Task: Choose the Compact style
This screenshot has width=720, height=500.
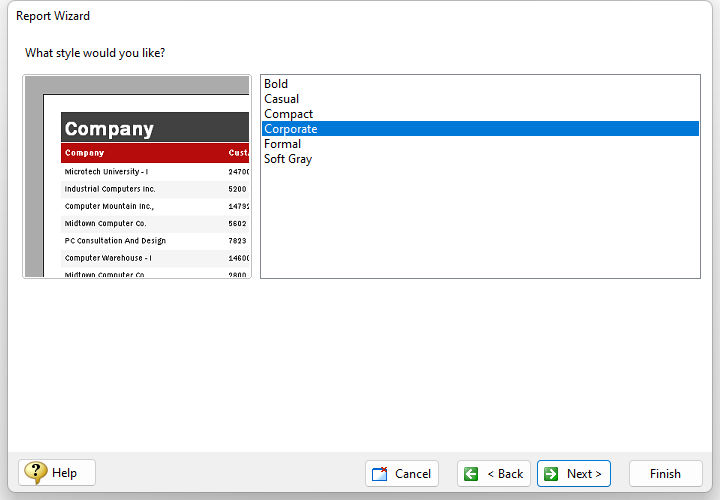Action: tap(480, 114)
